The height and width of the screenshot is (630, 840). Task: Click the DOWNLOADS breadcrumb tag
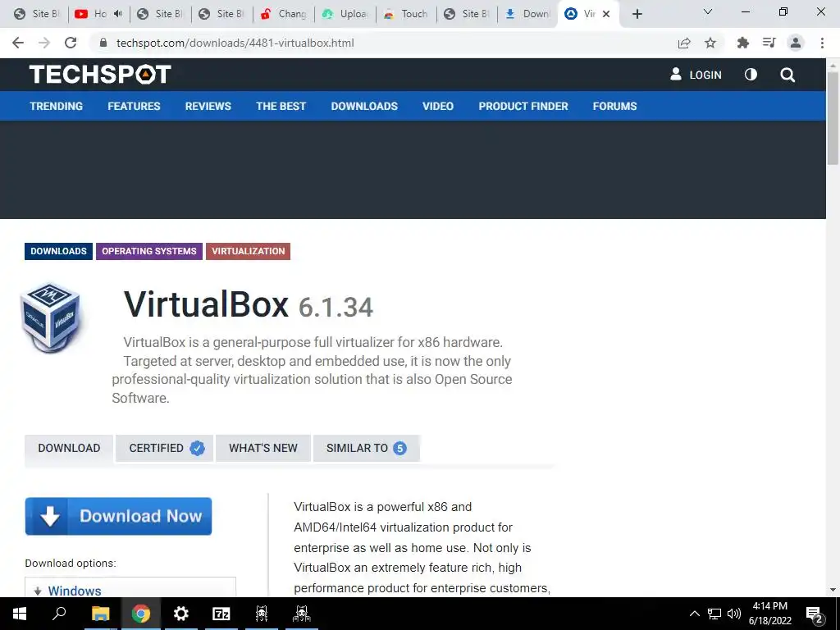(58, 251)
